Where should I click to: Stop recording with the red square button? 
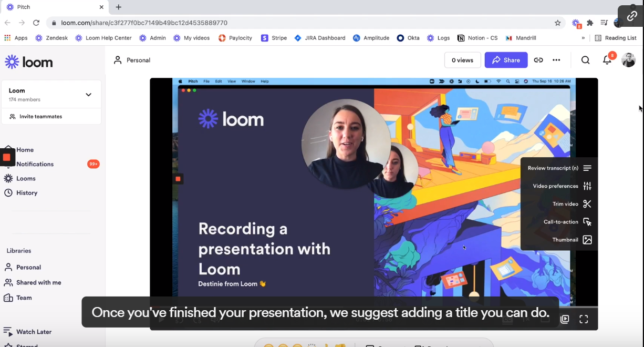[x=7, y=157]
